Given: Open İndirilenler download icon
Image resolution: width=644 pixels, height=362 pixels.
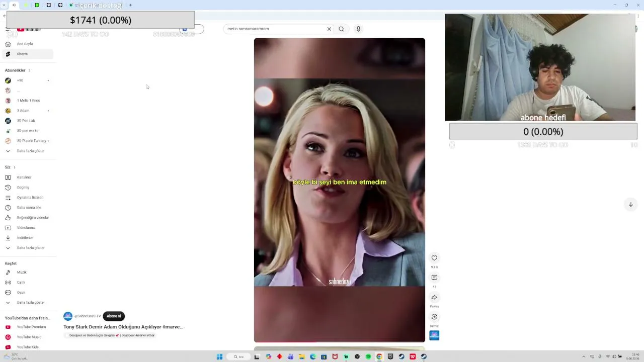Looking at the screenshot, I should pyautogui.click(x=8, y=238).
